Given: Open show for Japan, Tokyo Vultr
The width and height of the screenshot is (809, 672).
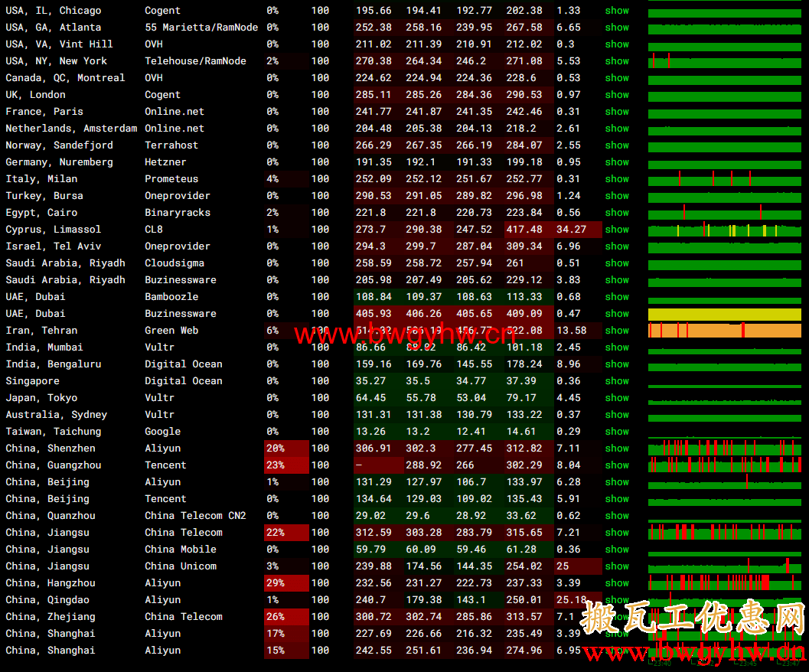Looking at the screenshot, I should 617,398.
